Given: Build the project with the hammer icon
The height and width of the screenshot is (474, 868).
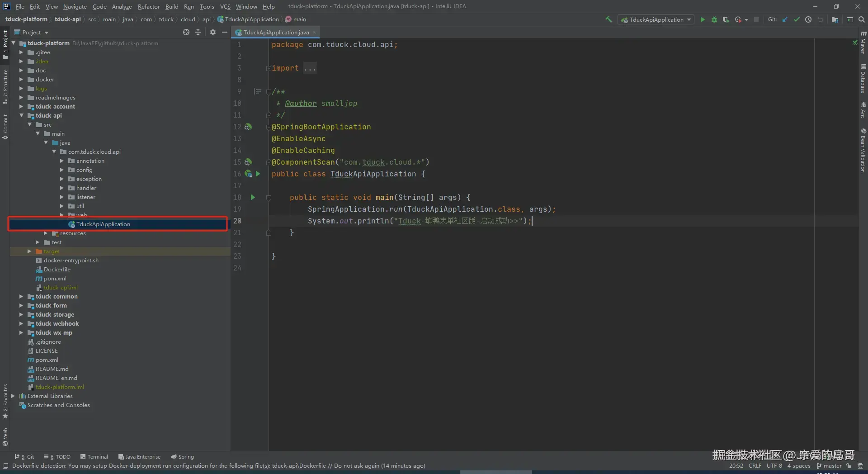Looking at the screenshot, I should pyautogui.click(x=609, y=19).
